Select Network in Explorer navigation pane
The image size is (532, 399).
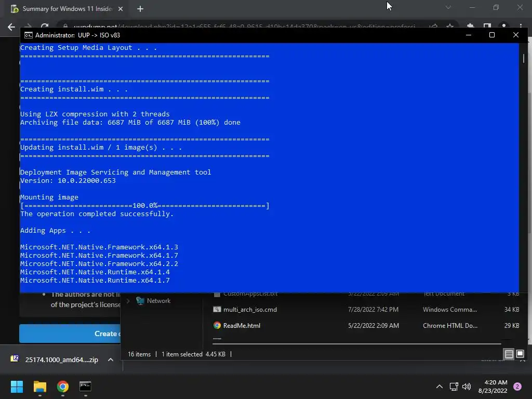[x=158, y=301]
